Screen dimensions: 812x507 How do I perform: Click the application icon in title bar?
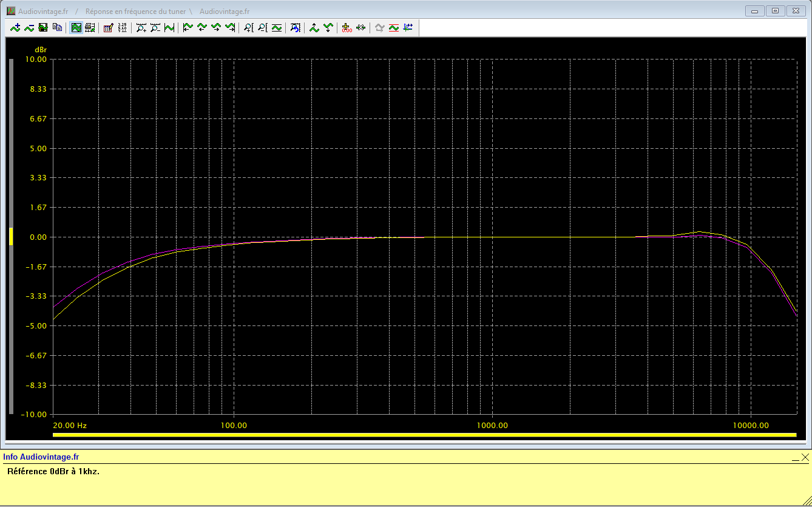coord(11,11)
